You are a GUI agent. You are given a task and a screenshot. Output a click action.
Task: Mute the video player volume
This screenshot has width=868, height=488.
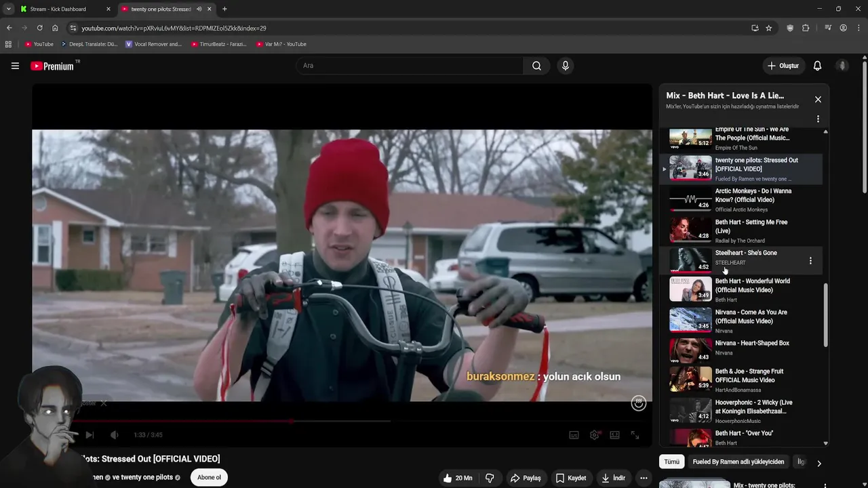(114, 435)
